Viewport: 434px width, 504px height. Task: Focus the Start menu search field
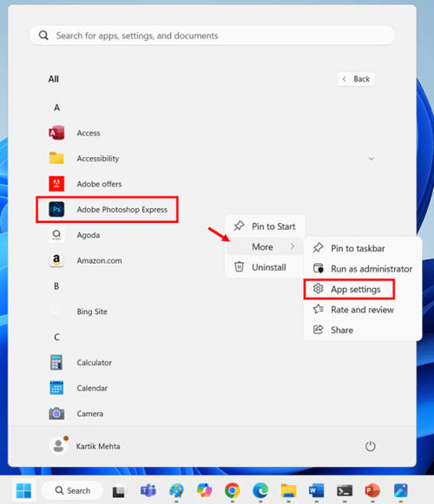pos(212,36)
